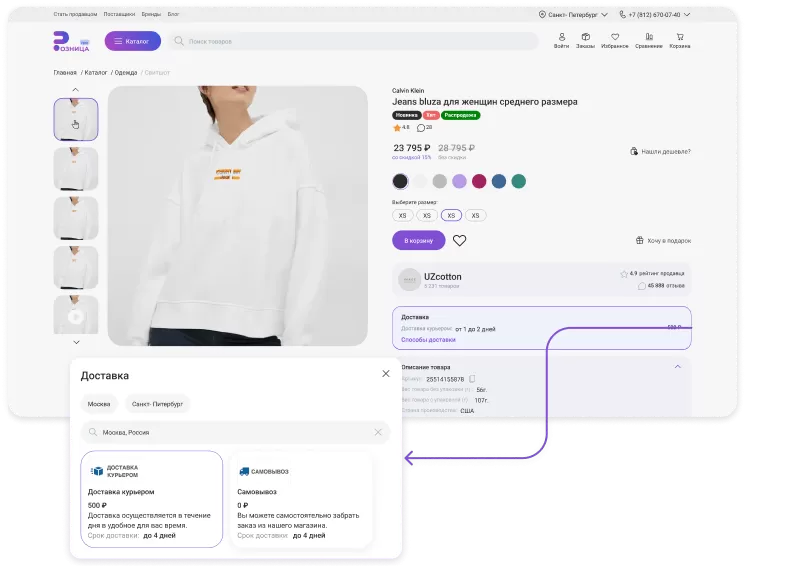Viewport: 808px width, 569px height.
Task: Open the Корзина cart icon
Action: [679, 41]
